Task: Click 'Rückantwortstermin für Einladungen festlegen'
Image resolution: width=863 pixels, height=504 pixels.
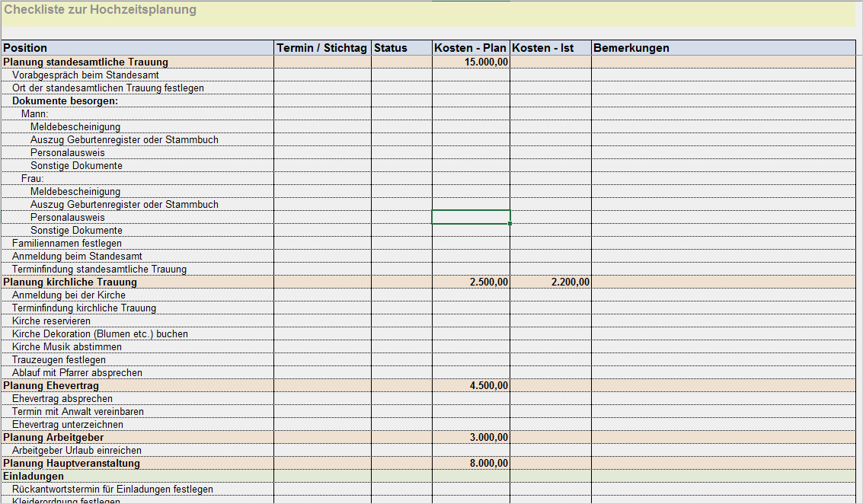Action: coord(112,489)
